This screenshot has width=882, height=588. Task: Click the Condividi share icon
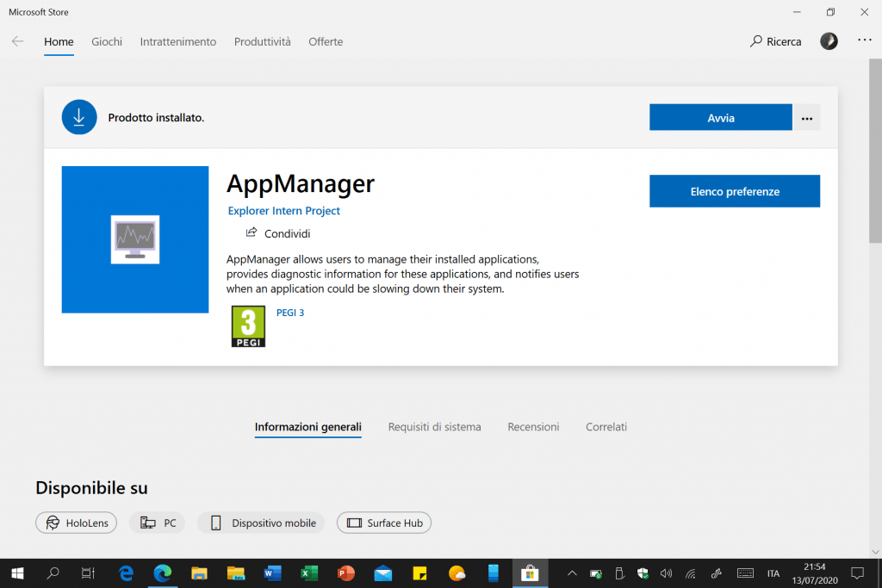tap(252, 232)
